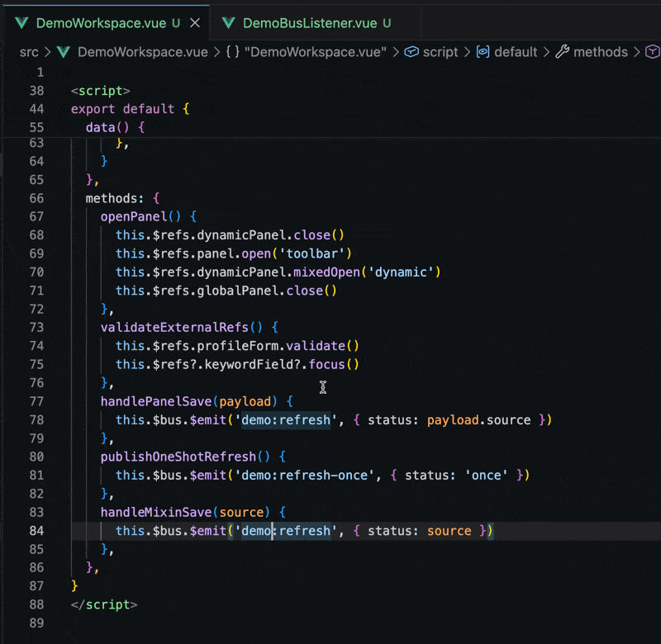Open the src breadcrumb folder
The height and width of the screenshot is (644, 661).
pyautogui.click(x=29, y=52)
